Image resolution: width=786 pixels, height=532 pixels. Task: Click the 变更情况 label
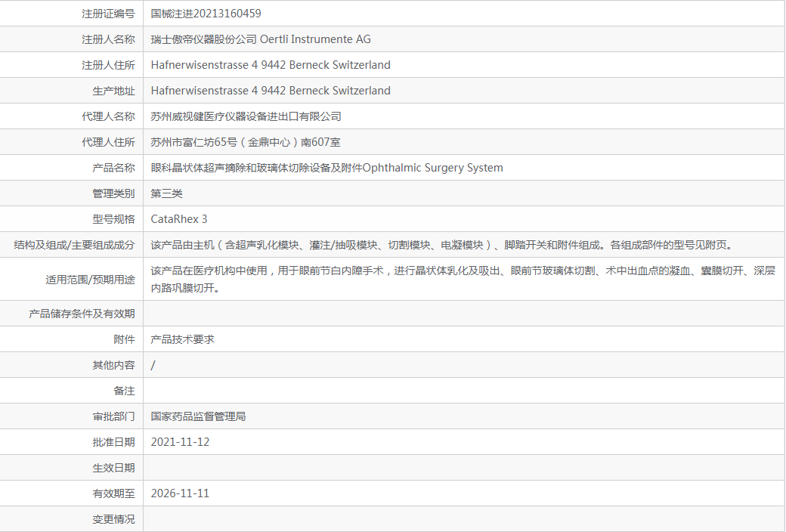point(114,519)
